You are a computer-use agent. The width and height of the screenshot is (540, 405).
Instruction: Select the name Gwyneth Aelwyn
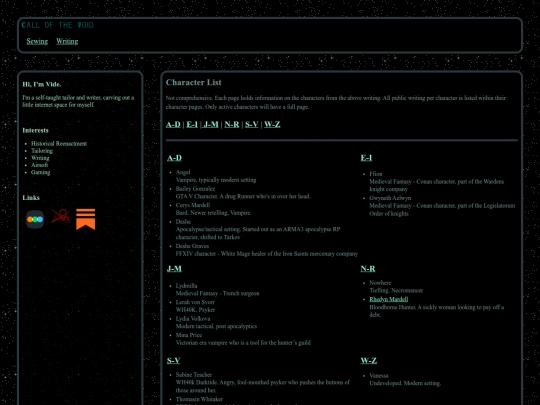click(390, 198)
